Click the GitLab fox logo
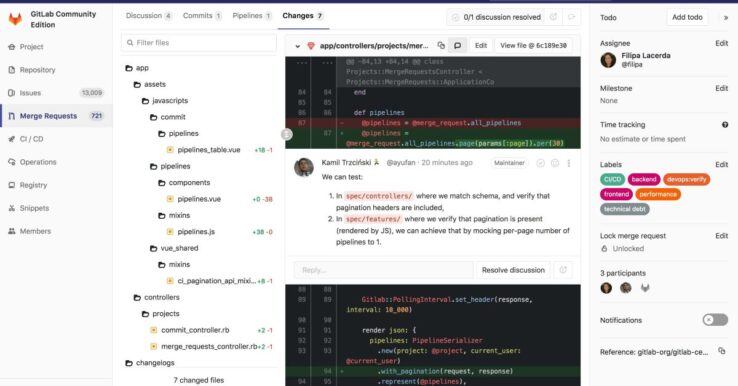Screen dimensions: 738x386 coord(15,19)
